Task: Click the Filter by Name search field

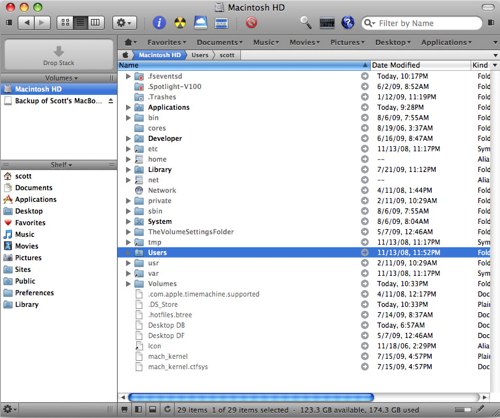Action: 422,23
